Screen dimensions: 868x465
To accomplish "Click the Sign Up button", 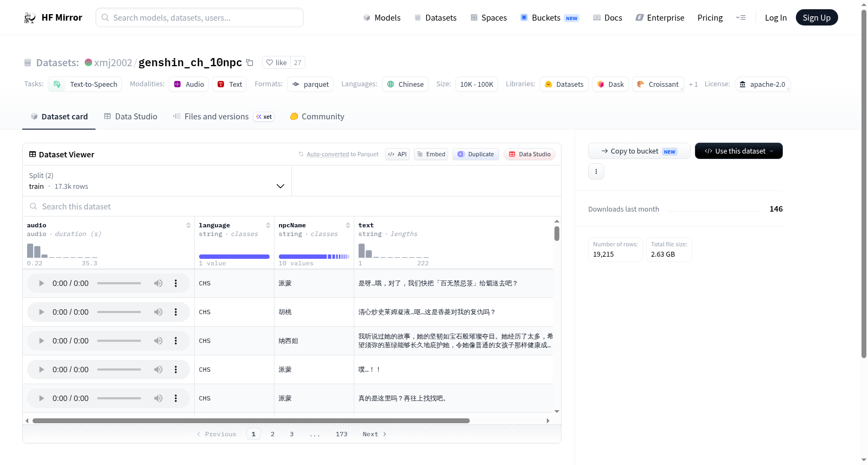I will tap(816, 18).
